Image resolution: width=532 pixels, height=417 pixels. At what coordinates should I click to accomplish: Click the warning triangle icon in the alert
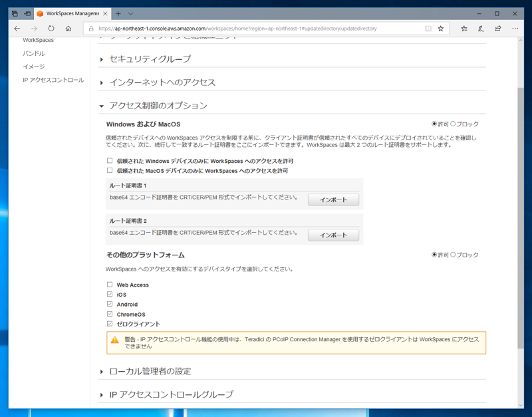point(114,340)
